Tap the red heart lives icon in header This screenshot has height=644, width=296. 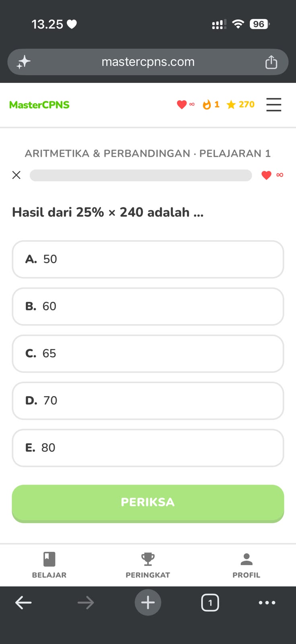coord(182,105)
